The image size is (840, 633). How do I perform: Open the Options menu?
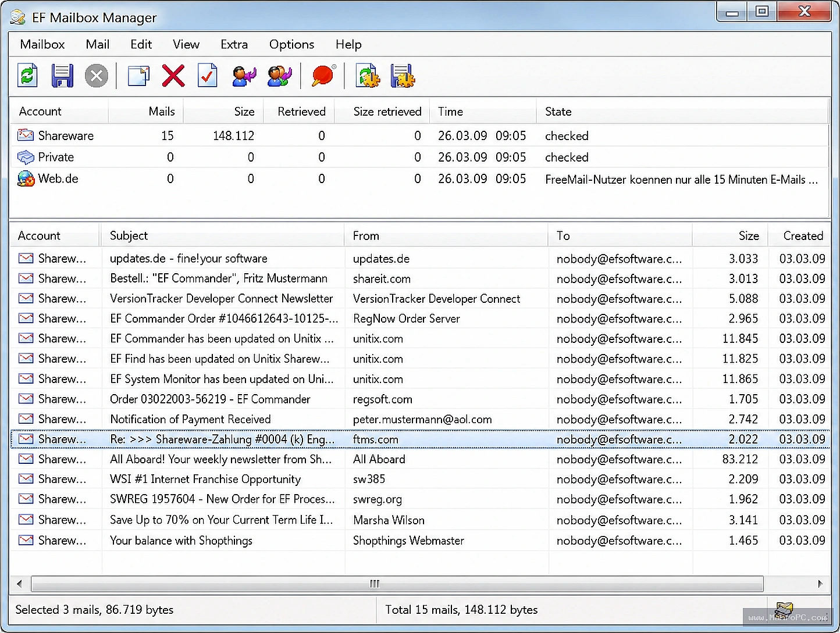point(292,44)
